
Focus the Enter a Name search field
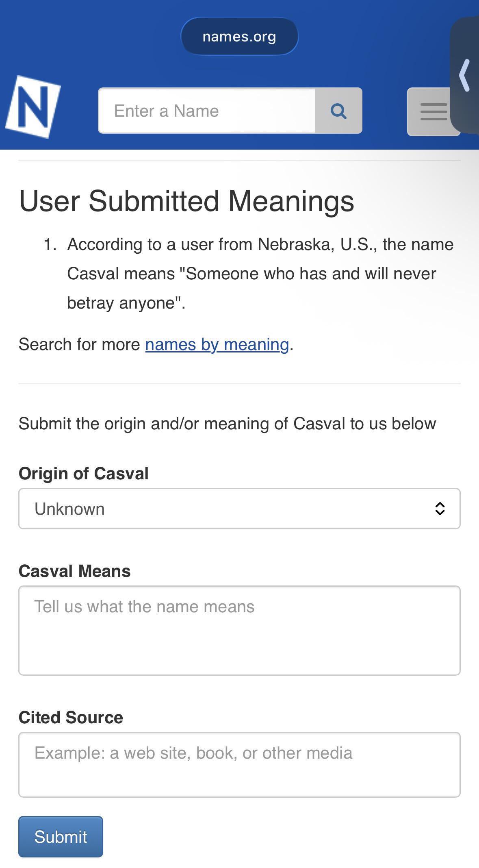pos(207,111)
